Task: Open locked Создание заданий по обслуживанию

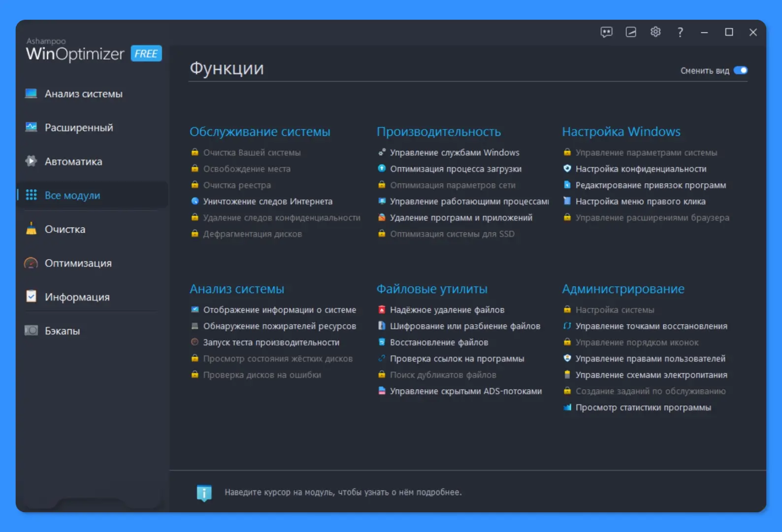Action: (x=651, y=391)
